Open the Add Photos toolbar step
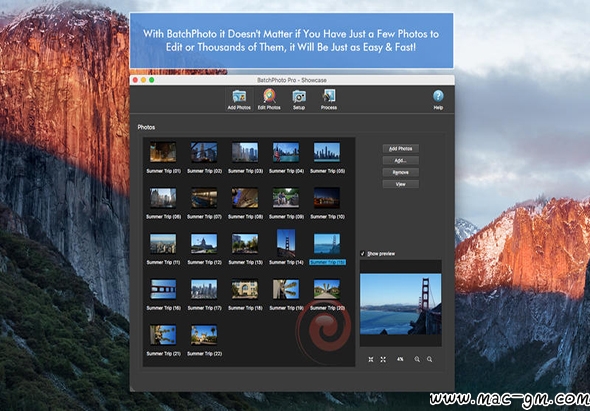 (x=239, y=100)
